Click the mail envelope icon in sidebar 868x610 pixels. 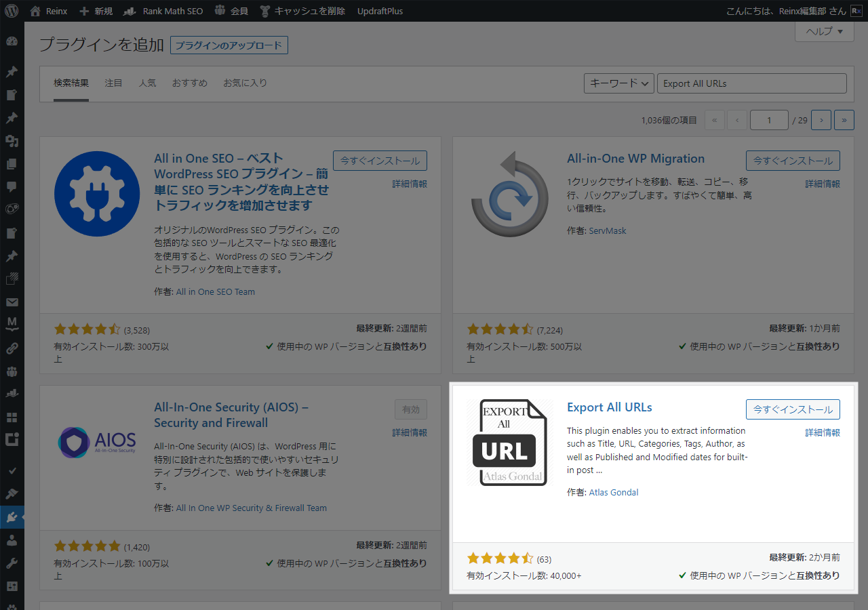pyautogui.click(x=12, y=302)
